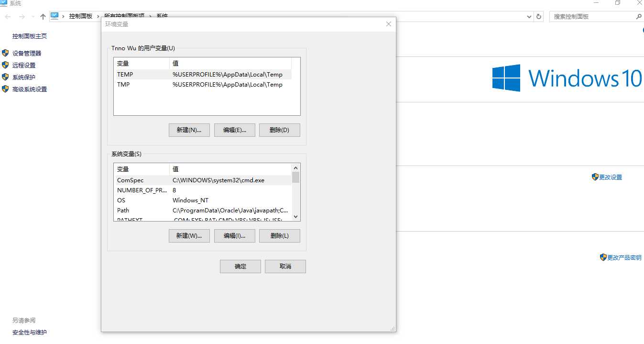Click 删除(L) button for system variables

click(x=280, y=236)
